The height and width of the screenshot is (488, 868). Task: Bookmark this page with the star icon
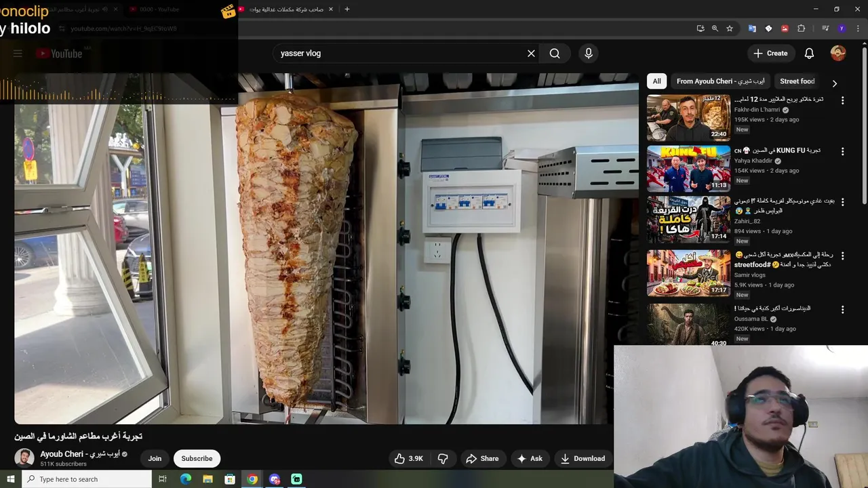(730, 28)
